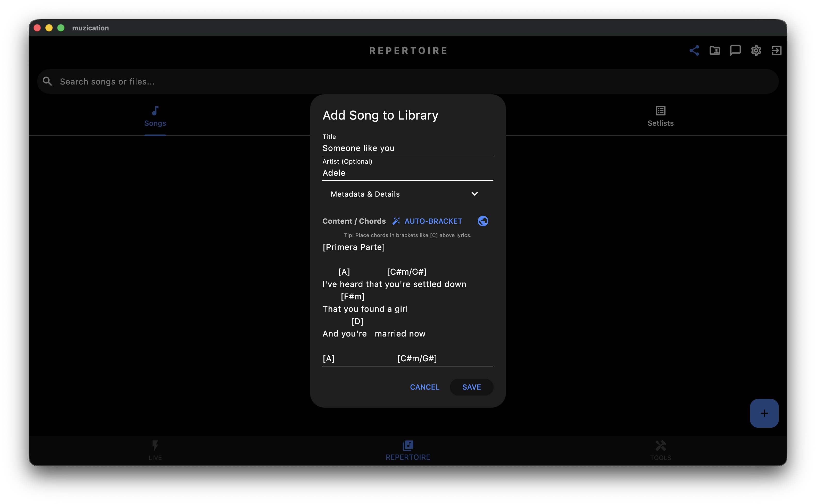Viewport: 816px width, 504px height.
Task: Open the TOOLS bottom navigation label
Action: tap(660, 458)
